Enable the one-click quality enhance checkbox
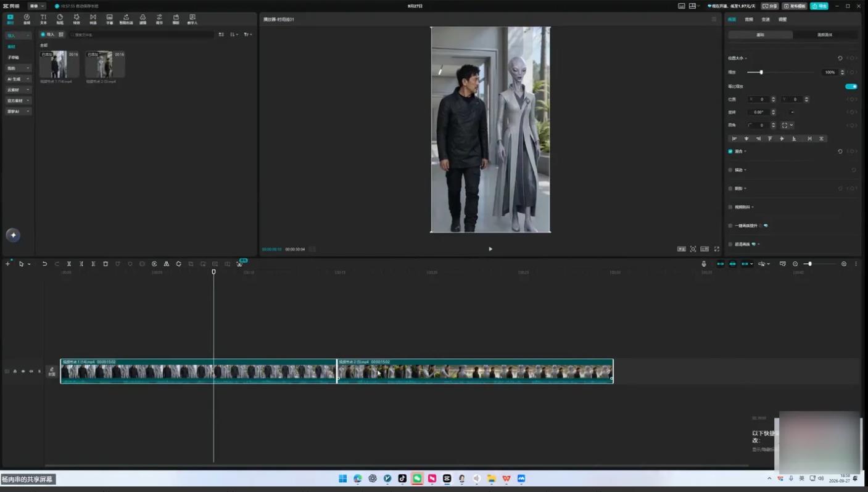 point(730,226)
